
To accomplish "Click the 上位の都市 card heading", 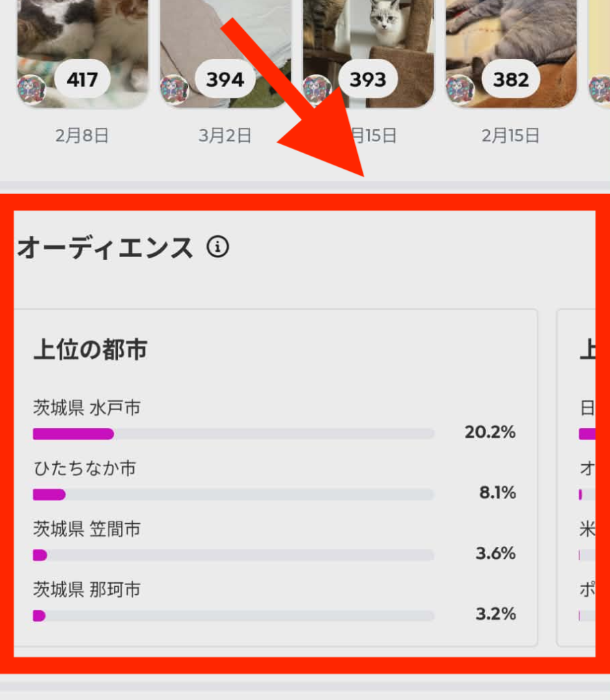I will point(90,350).
